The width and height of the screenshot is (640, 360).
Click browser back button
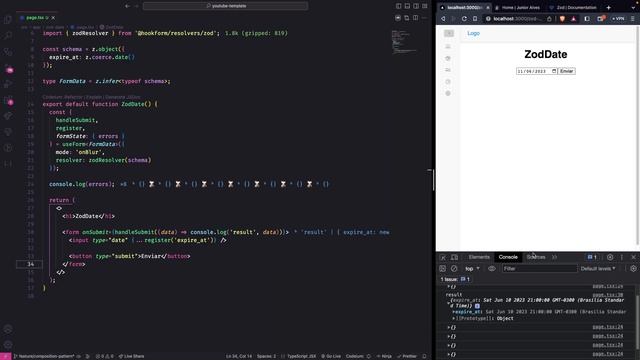tap(443, 19)
